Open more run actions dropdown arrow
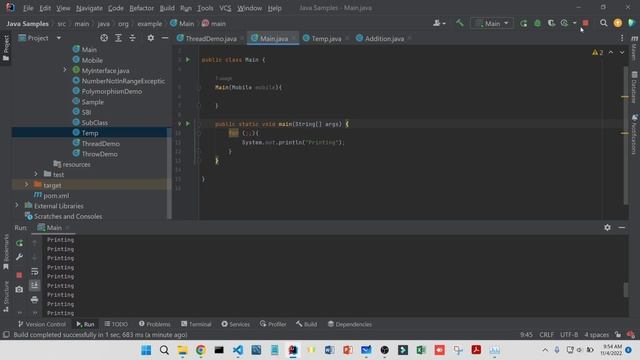 (x=575, y=23)
